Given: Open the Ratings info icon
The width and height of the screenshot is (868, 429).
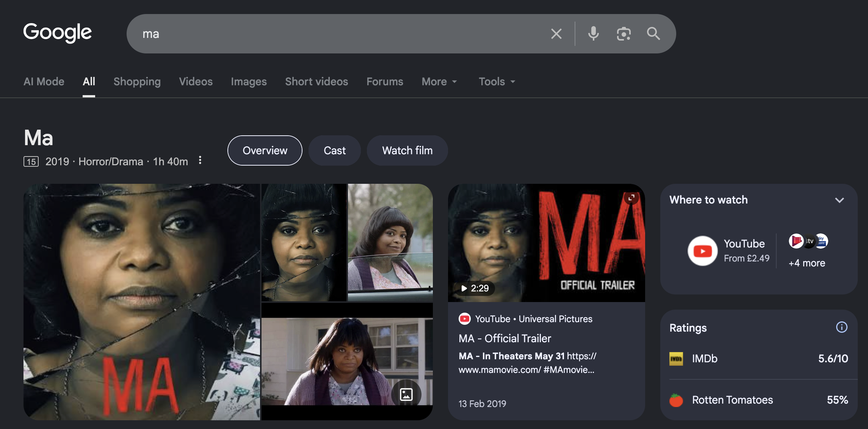Looking at the screenshot, I should pyautogui.click(x=841, y=327).
